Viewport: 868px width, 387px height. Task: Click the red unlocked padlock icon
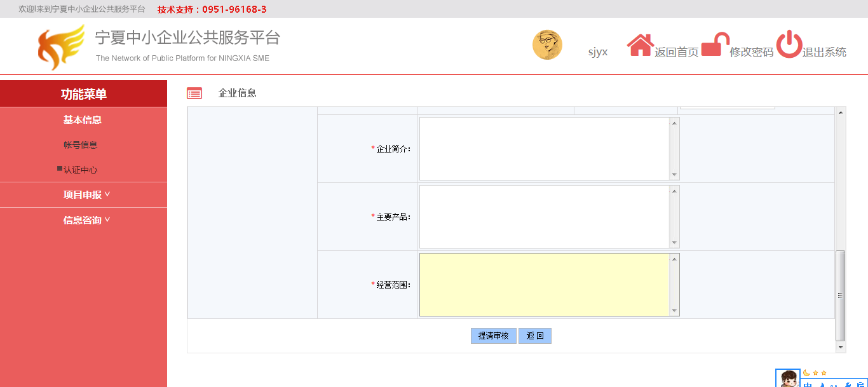pos(714,45)
